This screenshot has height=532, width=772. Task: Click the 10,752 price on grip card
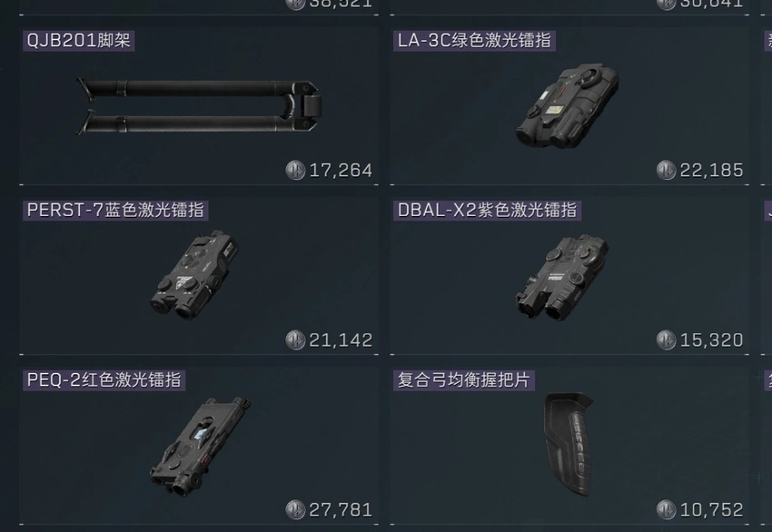pyautogui.click(x=711, y=510)
